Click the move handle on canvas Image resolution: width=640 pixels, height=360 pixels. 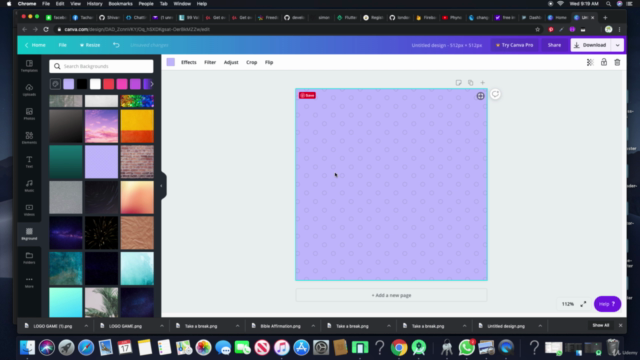(480, 96)
